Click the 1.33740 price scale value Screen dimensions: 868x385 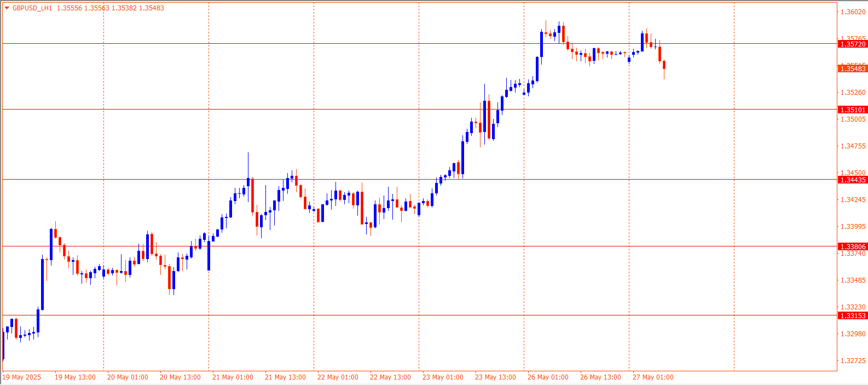pos(853,254)
